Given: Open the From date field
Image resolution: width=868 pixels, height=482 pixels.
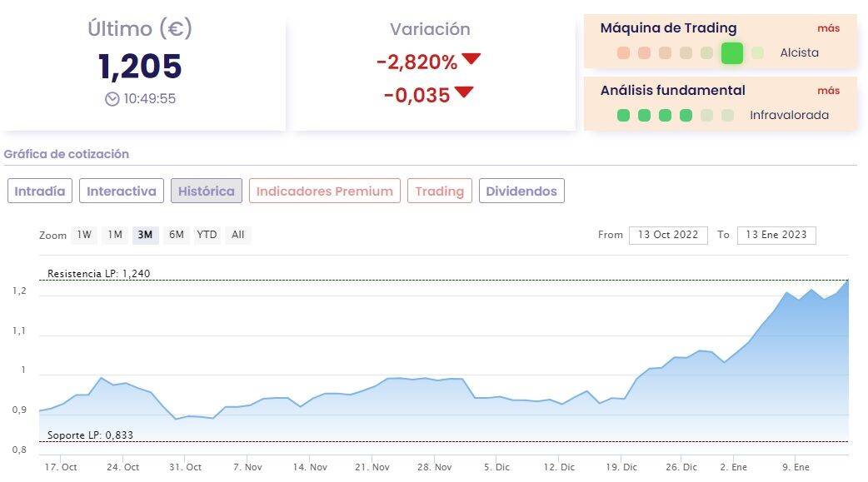Looking at the screenshot, I should [668, 236].
